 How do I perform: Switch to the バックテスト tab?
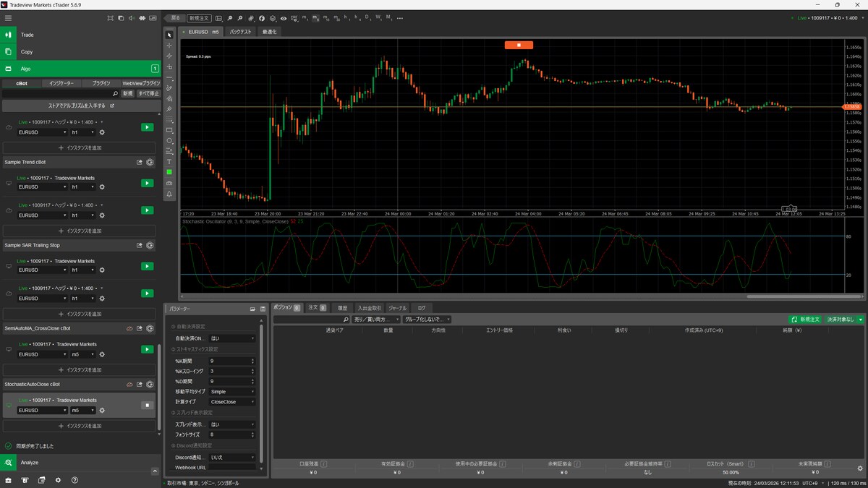[x=242, y=32]
